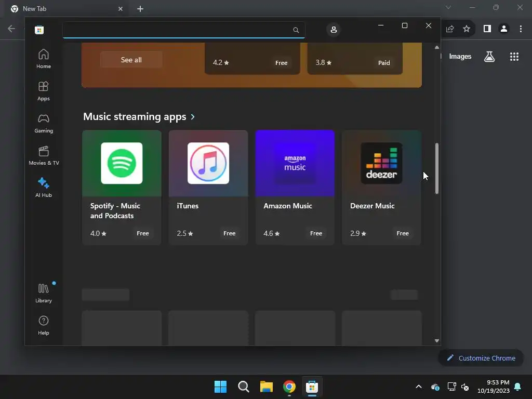Image resolution: width=532 pixels, height=399 pixels.
Task: Open Windows Start menu
Action: tap(220, 387)
